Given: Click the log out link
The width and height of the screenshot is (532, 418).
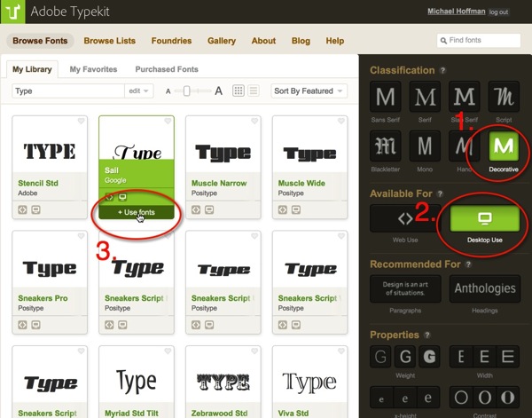Looking at the screenshot, I should click(x=498, y=12).
